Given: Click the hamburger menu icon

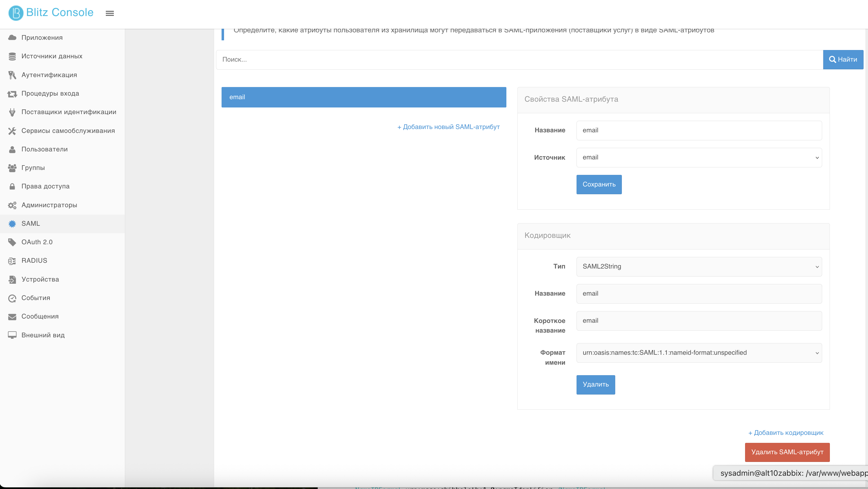Looking at the screenshot, I should click(109, 13).
